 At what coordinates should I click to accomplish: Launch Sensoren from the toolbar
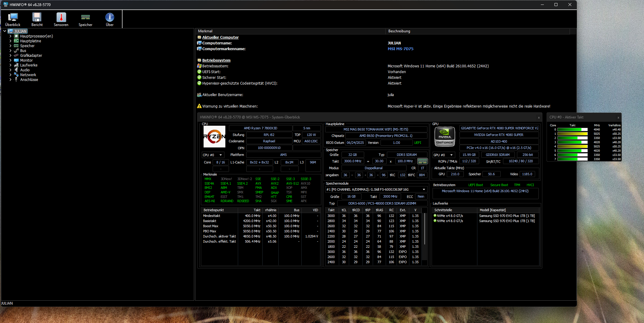click(x=61, y=19)
